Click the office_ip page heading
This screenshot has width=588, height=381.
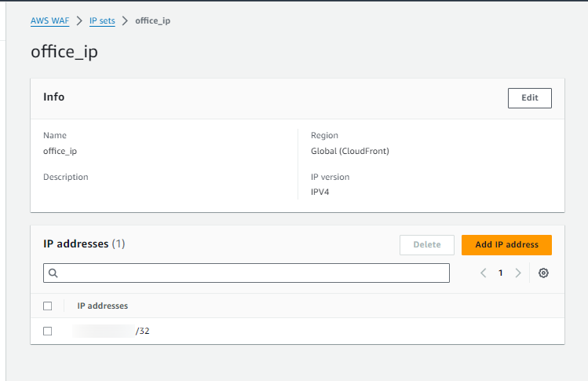coord(64,52)
